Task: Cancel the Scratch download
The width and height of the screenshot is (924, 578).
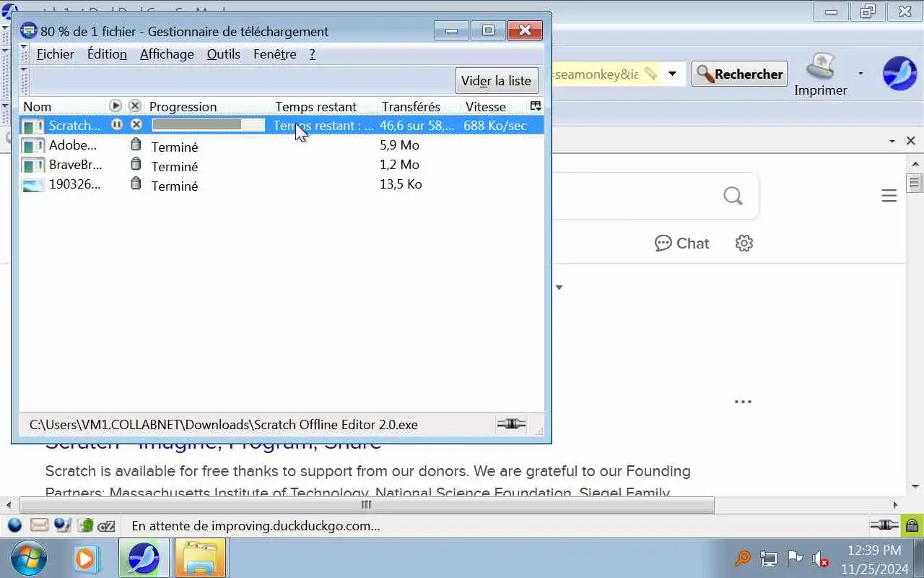Action: [x=136, y=125]
